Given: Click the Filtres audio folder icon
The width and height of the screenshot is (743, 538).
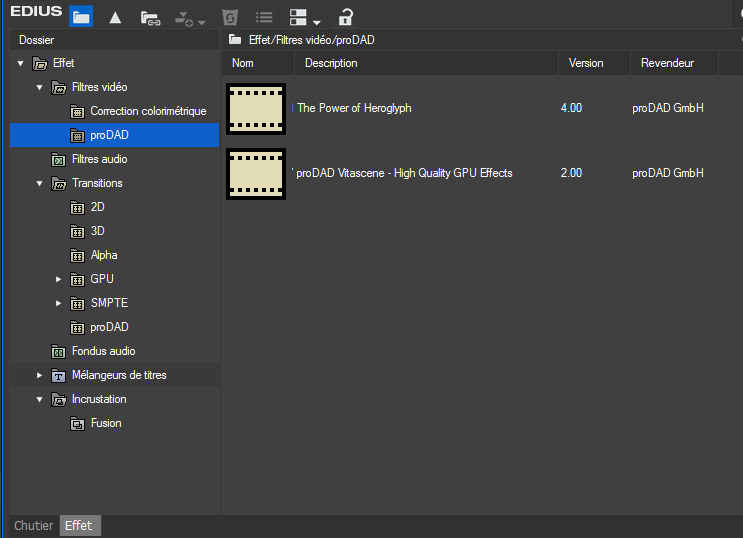Looking at the screenshot, I should 59,160.
